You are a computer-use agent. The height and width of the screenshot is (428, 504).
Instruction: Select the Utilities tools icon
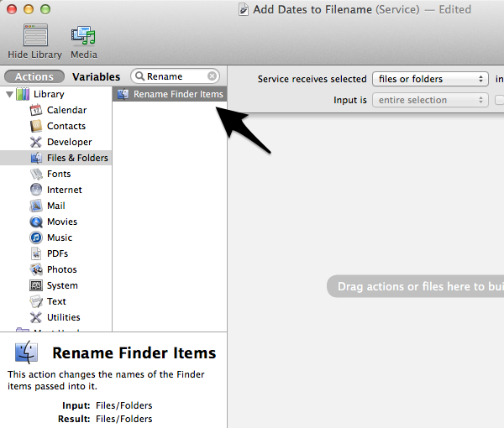pyautogui.click(x=36, y=317)
